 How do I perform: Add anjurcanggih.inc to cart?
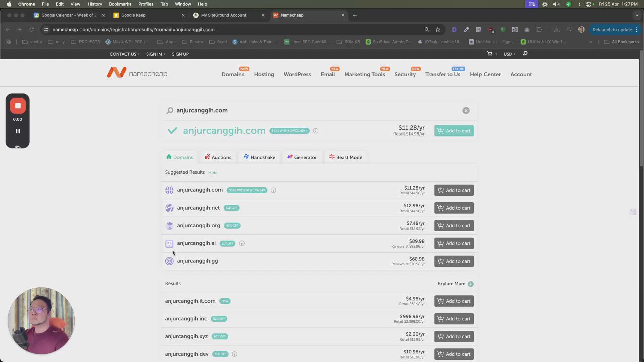(454, 319)
